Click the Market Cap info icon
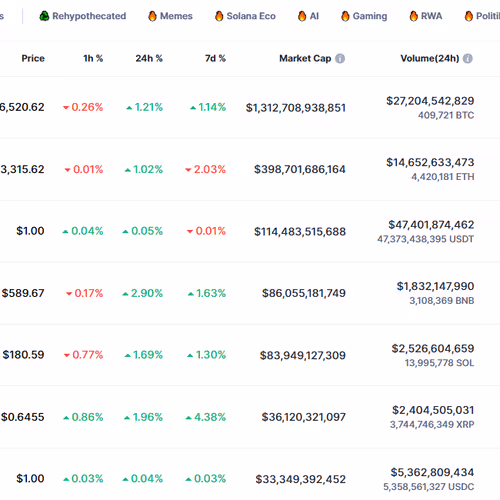The height and width of the screenshot is (500, 500). coord(340,59)
